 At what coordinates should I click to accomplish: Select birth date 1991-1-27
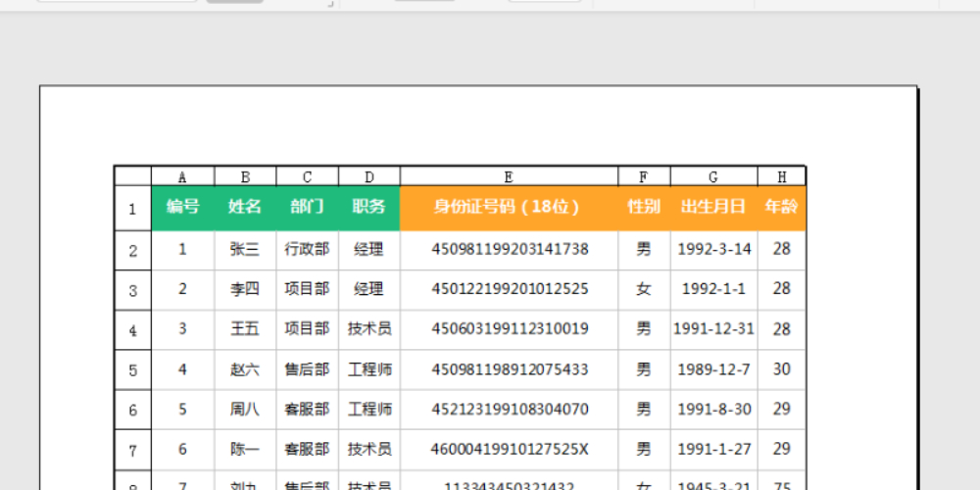(713, 450)
